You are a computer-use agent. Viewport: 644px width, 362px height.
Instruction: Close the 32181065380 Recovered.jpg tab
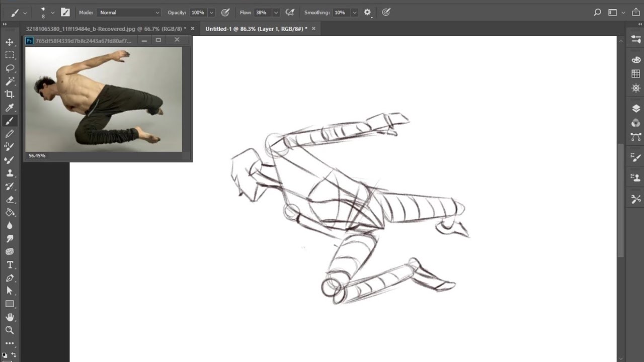click(x=193, y=29)
